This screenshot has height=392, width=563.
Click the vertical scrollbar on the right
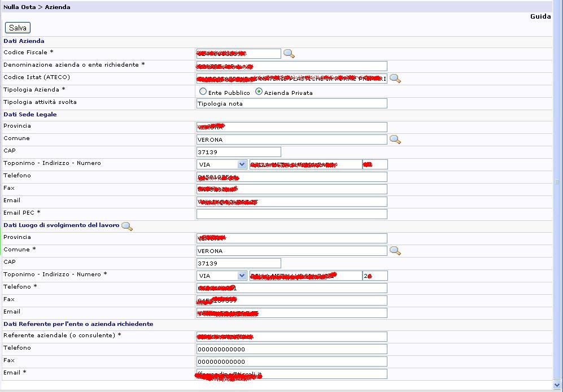click(557, 182)
